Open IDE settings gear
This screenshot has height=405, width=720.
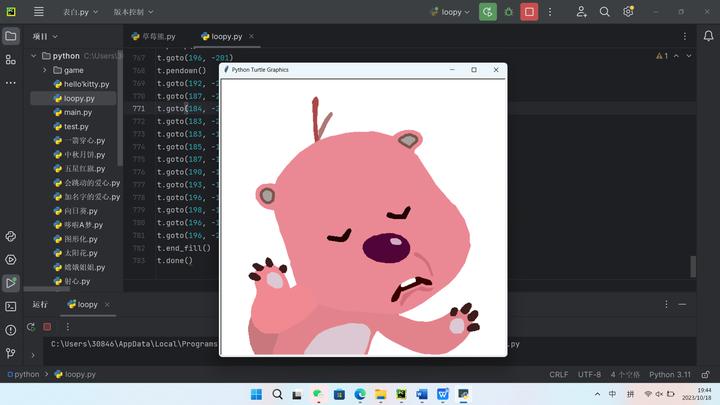(x=628, y=12)
